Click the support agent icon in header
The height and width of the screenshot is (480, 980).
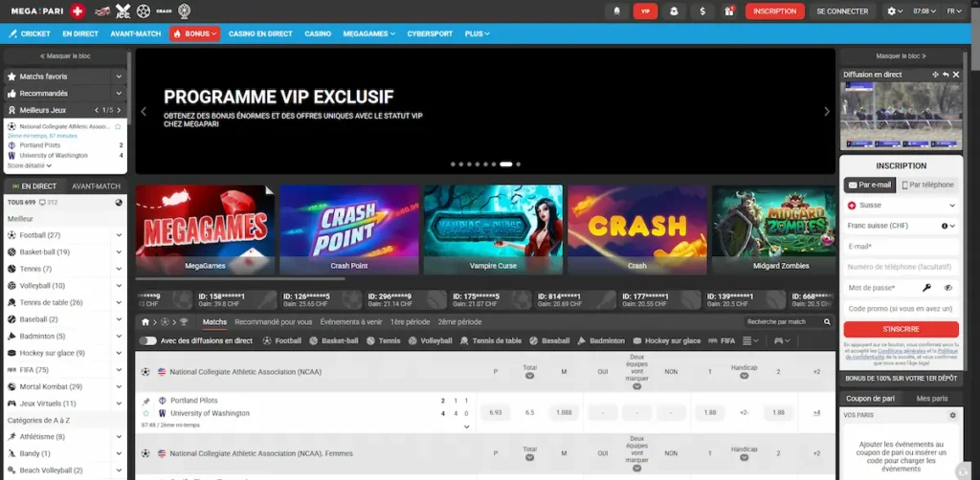click(674, 11)
